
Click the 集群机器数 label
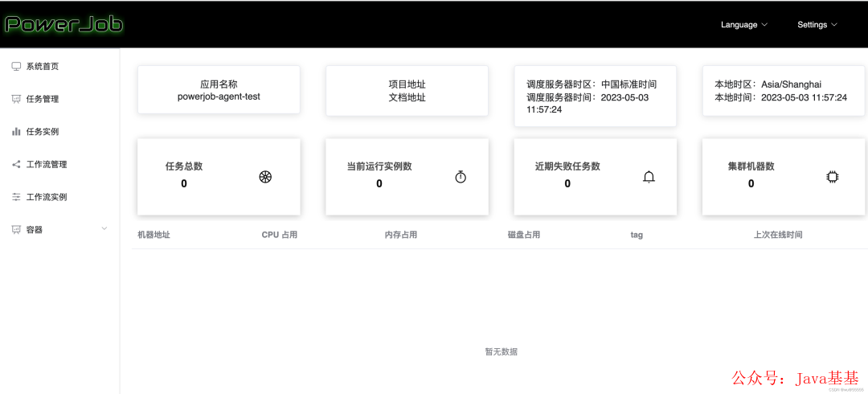click(x=751, y=166)
